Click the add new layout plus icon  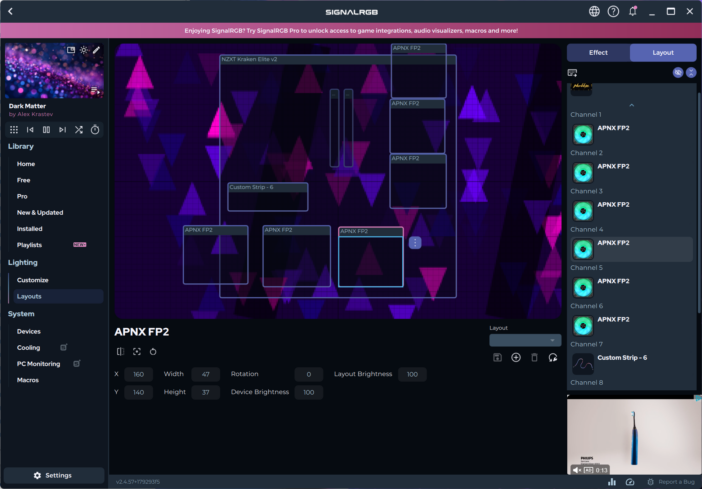pyautogui.click(x=516, y=357)
